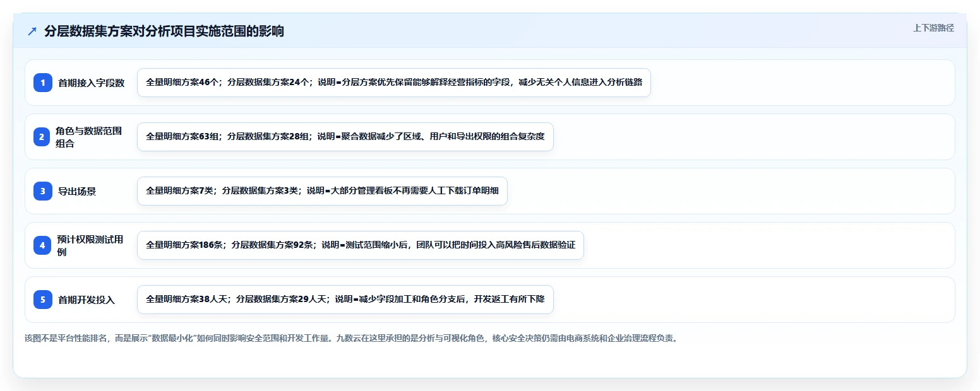This screenshot has width=980, height=391.
Task: Select step number badge 5
Action: (x=43, y=299)
